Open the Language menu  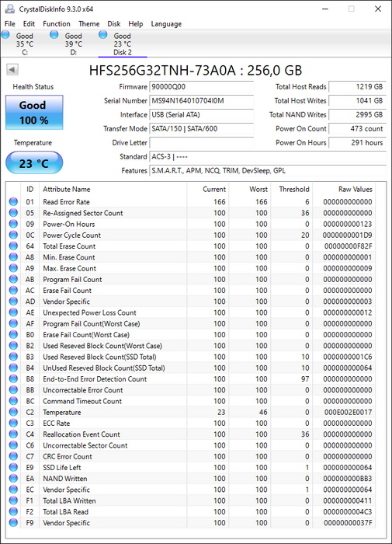(x=166, y=23)
